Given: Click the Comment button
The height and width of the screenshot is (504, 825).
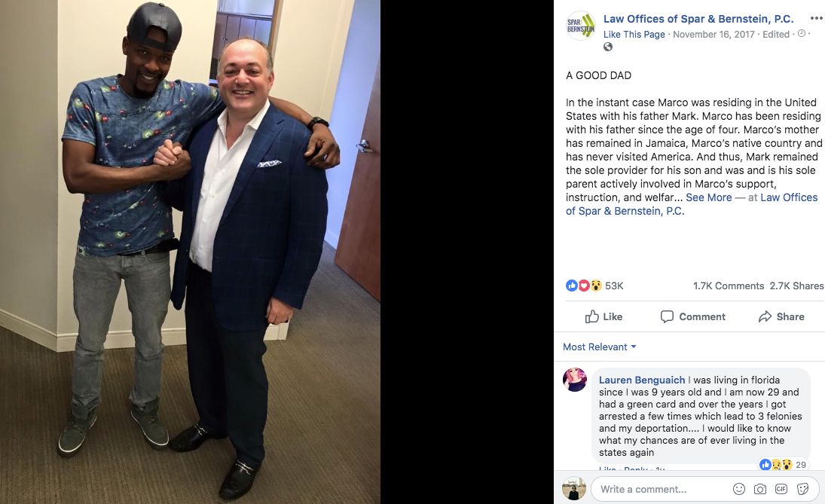Looking at the screenshot, I should coord(693,316).
